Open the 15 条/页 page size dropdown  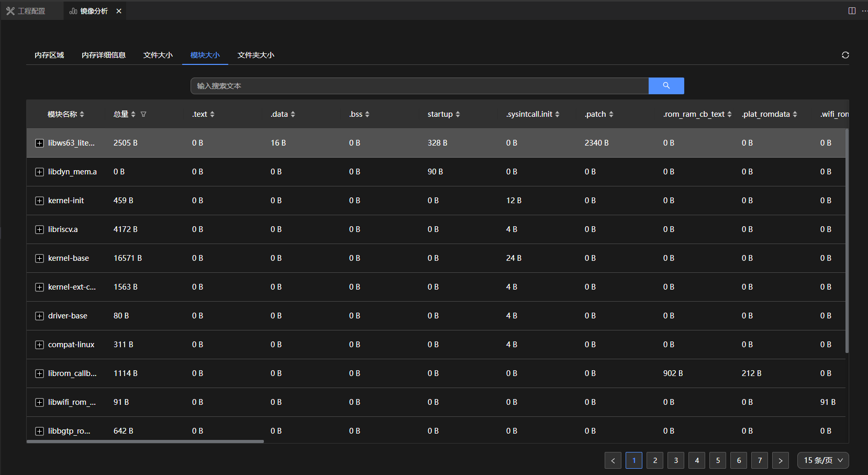tap(822, 460)
